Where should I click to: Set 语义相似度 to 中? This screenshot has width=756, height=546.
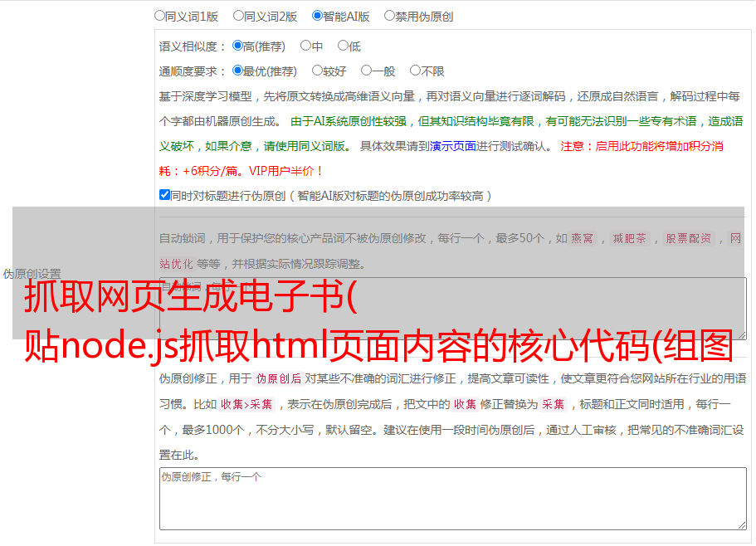pyautogui.click(x=305, y=46)
